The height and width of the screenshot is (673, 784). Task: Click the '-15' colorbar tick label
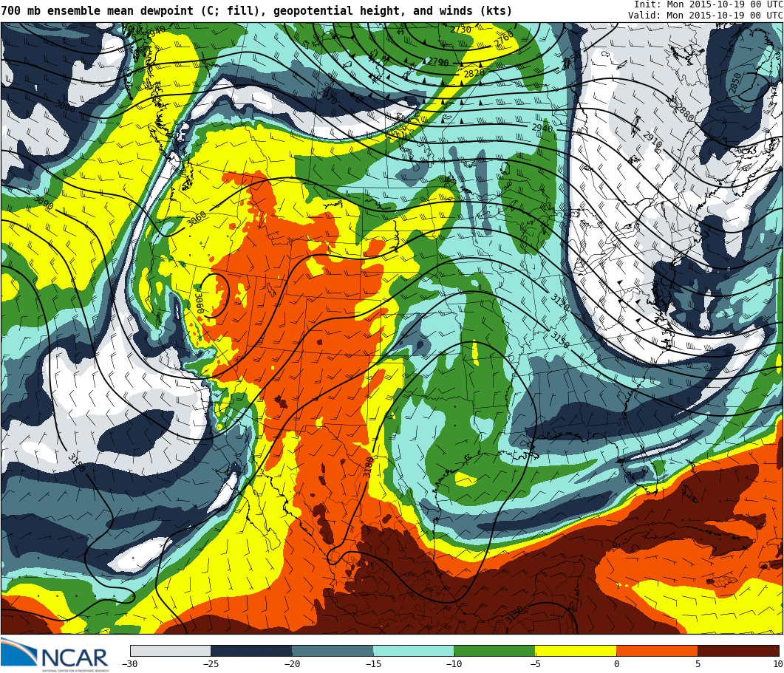(373, 664)
